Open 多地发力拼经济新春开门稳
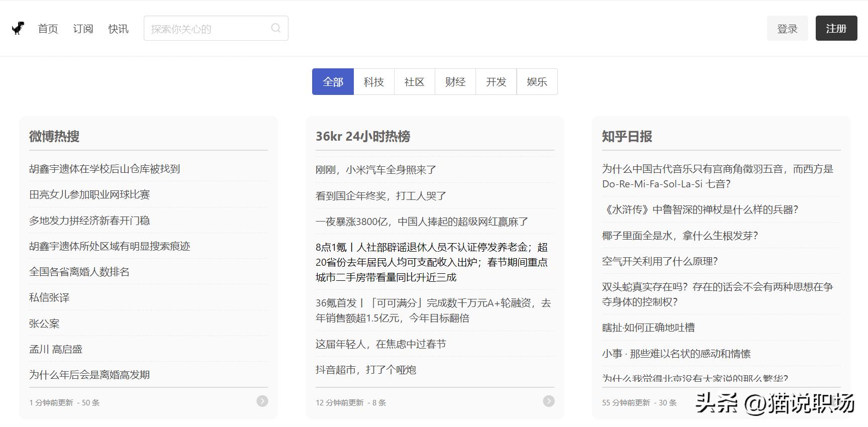The image size is (868, 427). (89, 221)
